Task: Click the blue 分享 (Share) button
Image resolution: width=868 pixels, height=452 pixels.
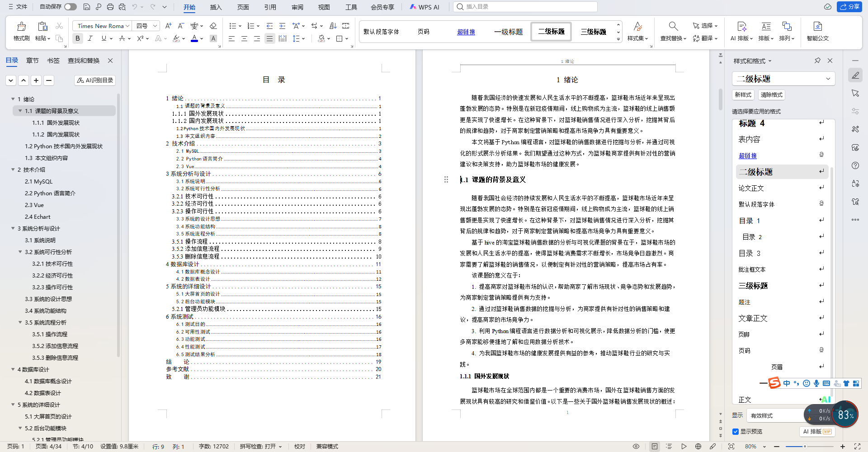Action: 849,7
